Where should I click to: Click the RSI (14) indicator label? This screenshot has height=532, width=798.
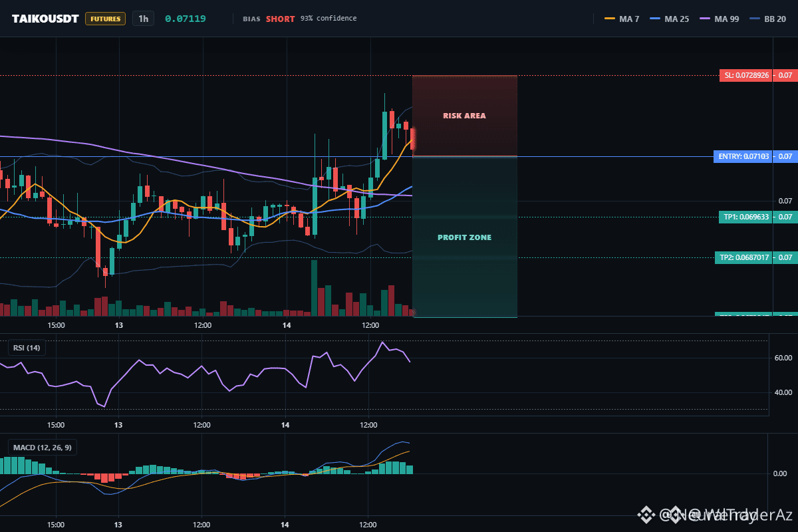click(x=27, y=347)
